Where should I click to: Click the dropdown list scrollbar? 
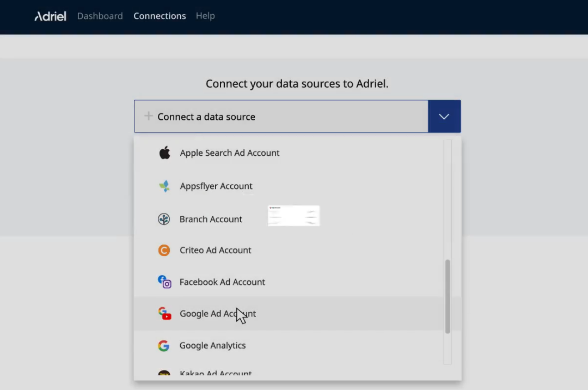click(x=447, y=294)
